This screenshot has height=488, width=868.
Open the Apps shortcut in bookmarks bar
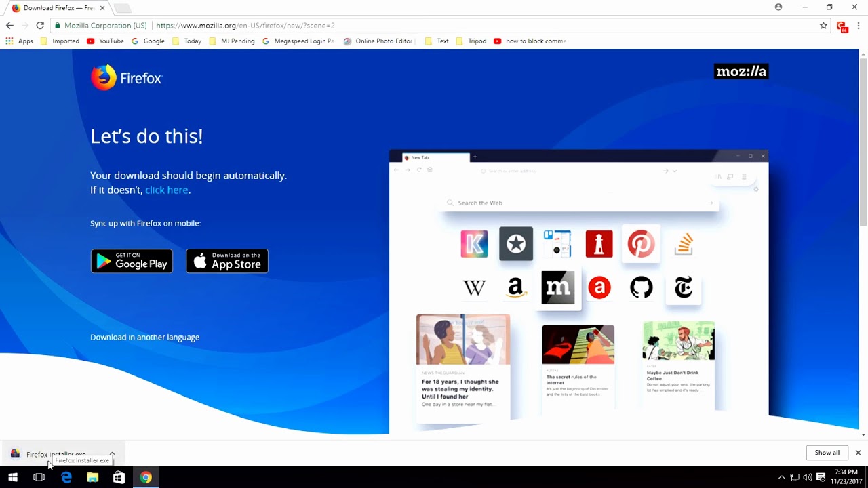pos(19,41)
